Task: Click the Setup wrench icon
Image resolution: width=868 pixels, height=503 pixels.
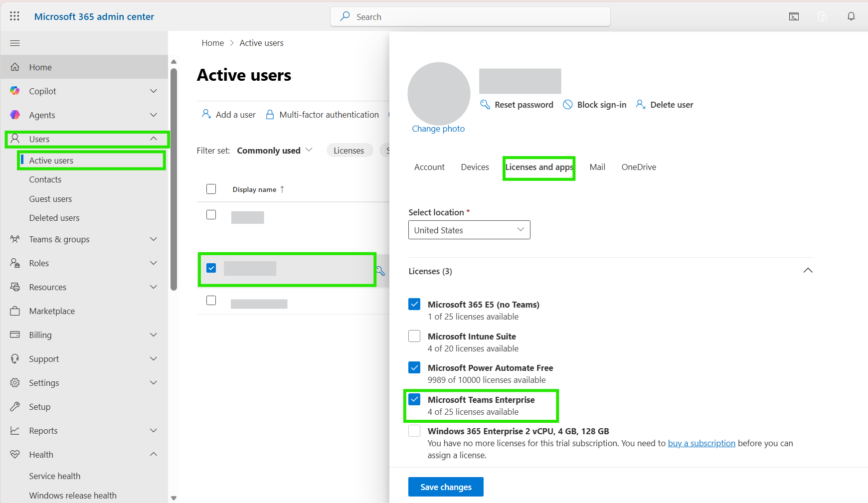Action: (15, 407)
